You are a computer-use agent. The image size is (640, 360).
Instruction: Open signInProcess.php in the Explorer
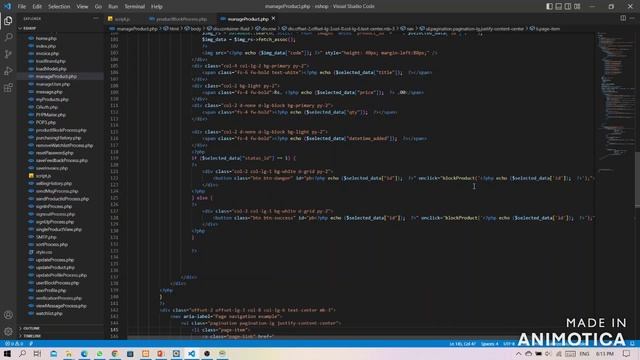pos(53,206)
